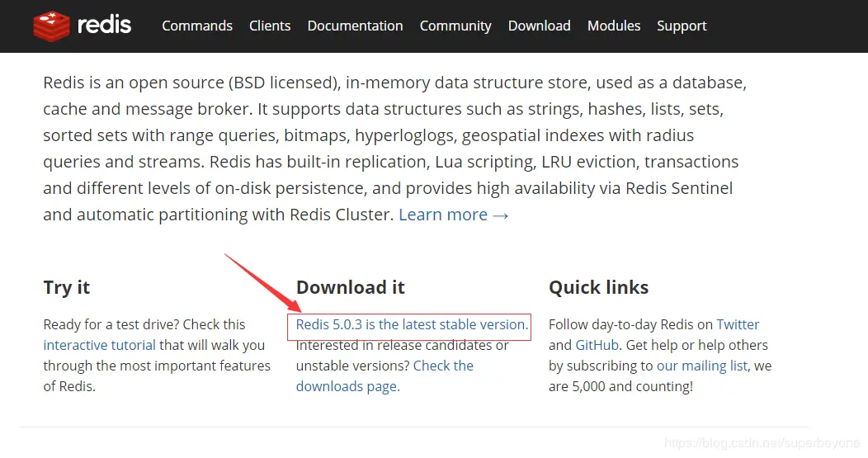Click Support in the top navbar
The width and height of the screenshot is (868, 458).
pos(682,26)
